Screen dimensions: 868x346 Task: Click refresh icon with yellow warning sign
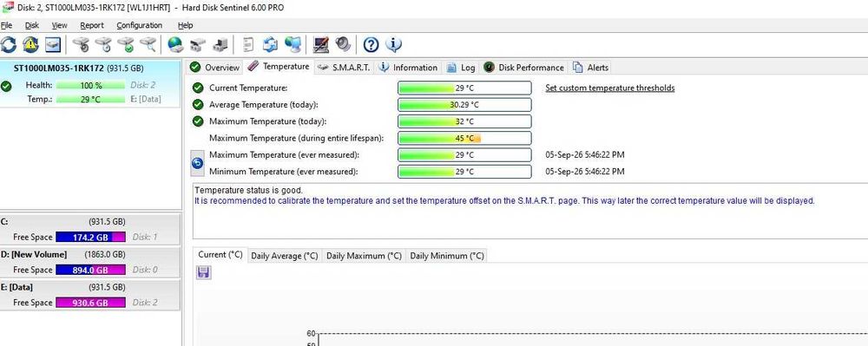pyautogui.click(x=30, y=44)
